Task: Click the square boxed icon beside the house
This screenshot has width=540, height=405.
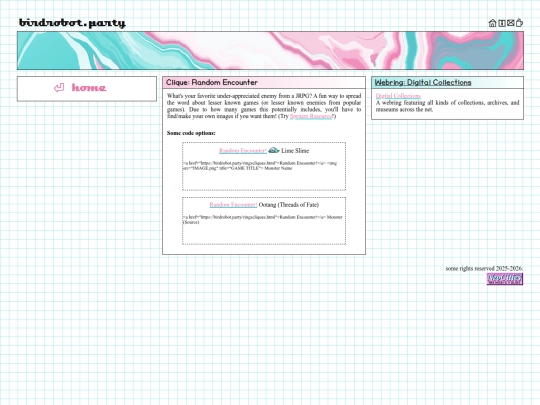Action: (x=502, y=23)
